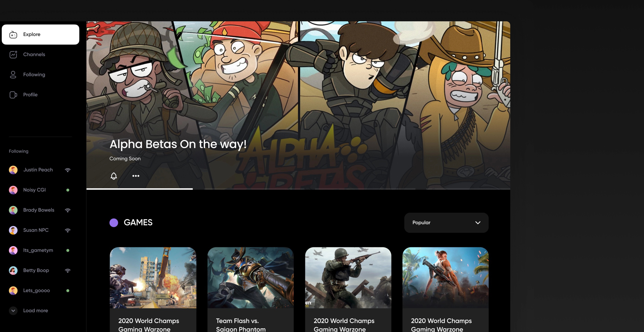
Task: Click the Following person icon
Action: 13,75
